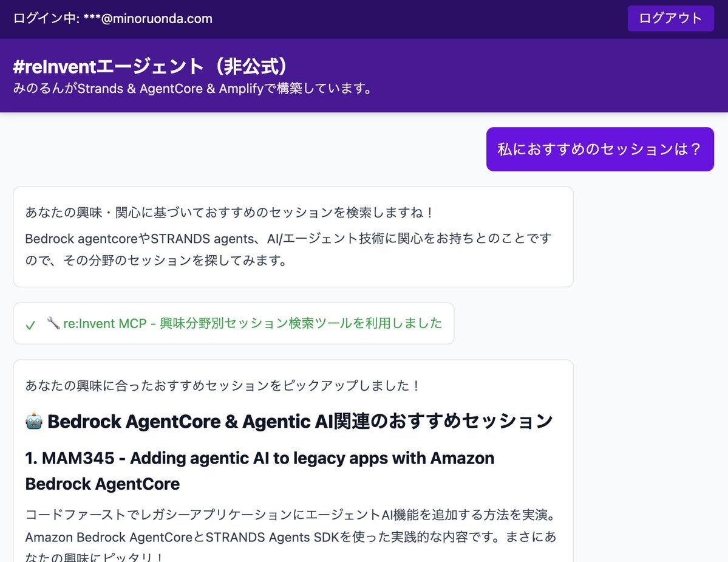Click the ログアウト button
The height and width of the screenshot is (562, 728).
(670, 18)
